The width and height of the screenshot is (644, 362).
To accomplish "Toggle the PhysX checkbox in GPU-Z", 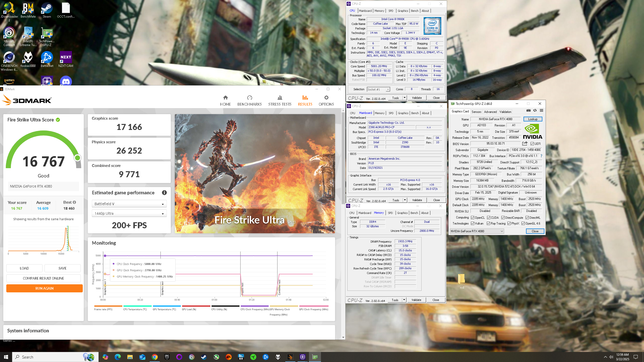I will coord(509,223).
